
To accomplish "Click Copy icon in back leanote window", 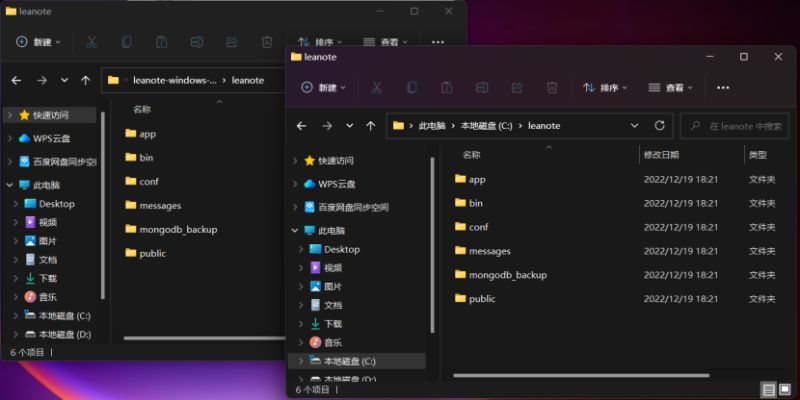I will point(127,42).
